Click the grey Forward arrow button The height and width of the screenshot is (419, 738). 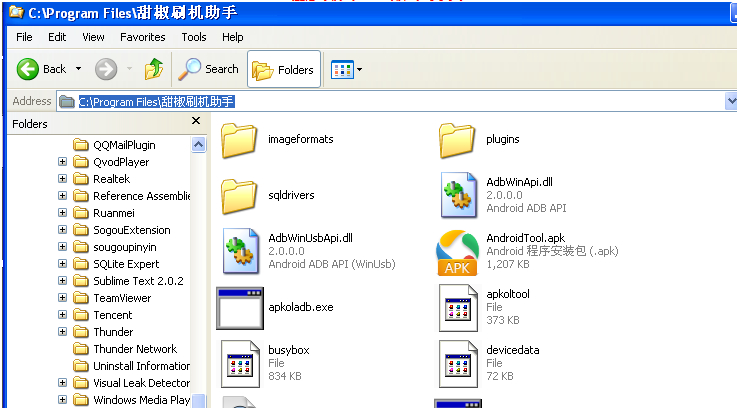click(x=106, y=70)
